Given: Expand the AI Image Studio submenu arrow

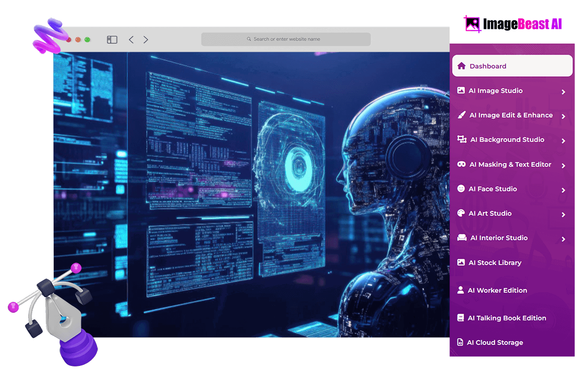Looking at the screenshot, I should 563,92.
